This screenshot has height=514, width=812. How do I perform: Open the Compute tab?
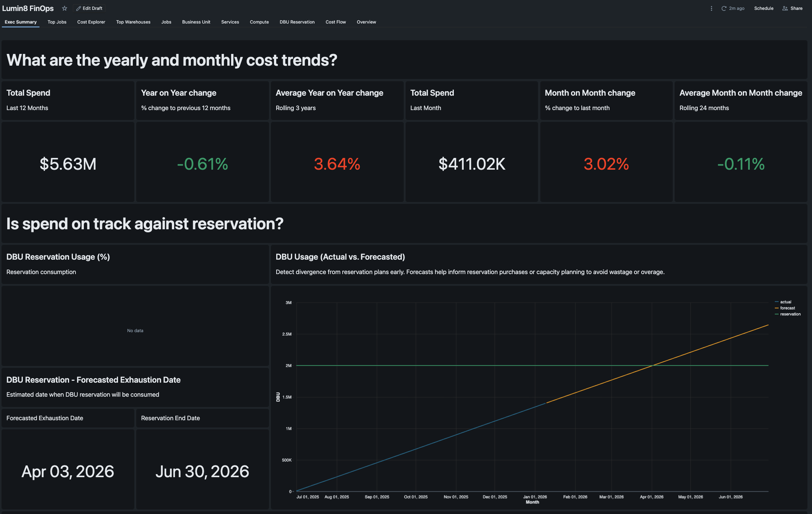point(259,22)
